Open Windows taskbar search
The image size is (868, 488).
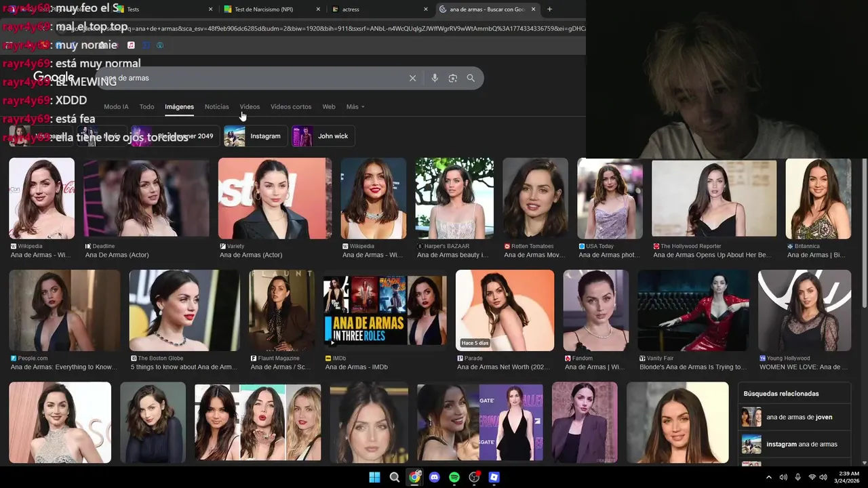coord(394,477)
